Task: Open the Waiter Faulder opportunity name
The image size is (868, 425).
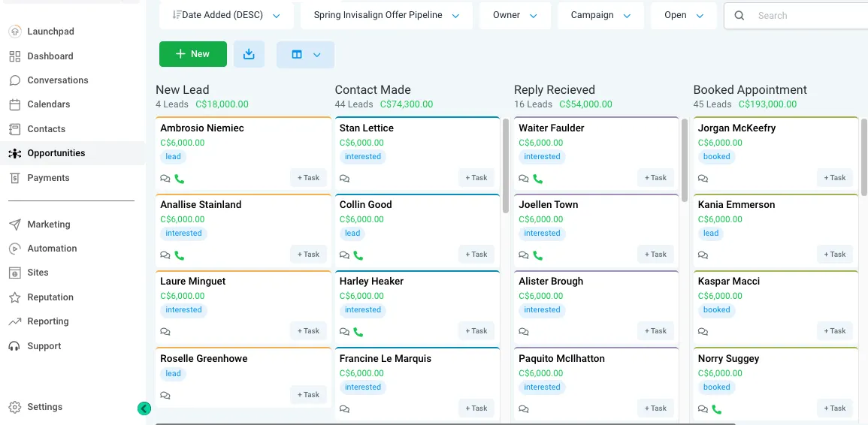Action: [x=552, y=128]
